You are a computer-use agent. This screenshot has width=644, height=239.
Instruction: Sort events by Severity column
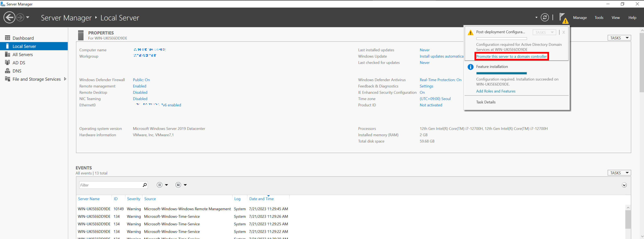point(134,199)
